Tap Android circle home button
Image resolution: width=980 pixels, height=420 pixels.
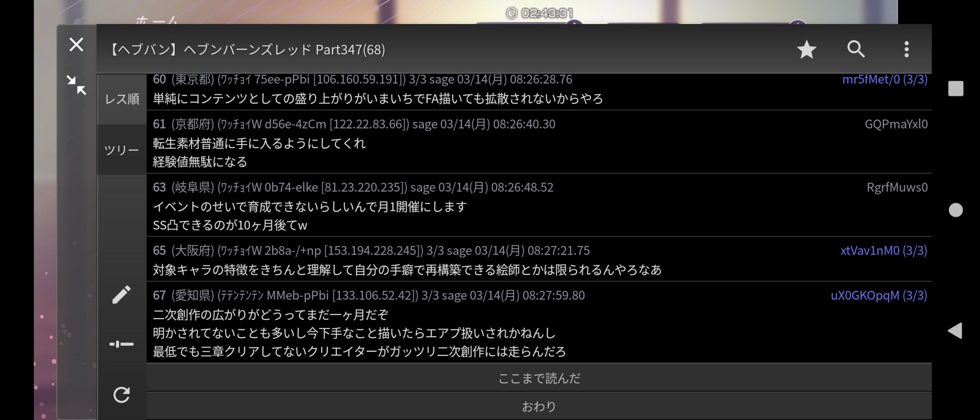pyautogui.click(x=955, y=210)
